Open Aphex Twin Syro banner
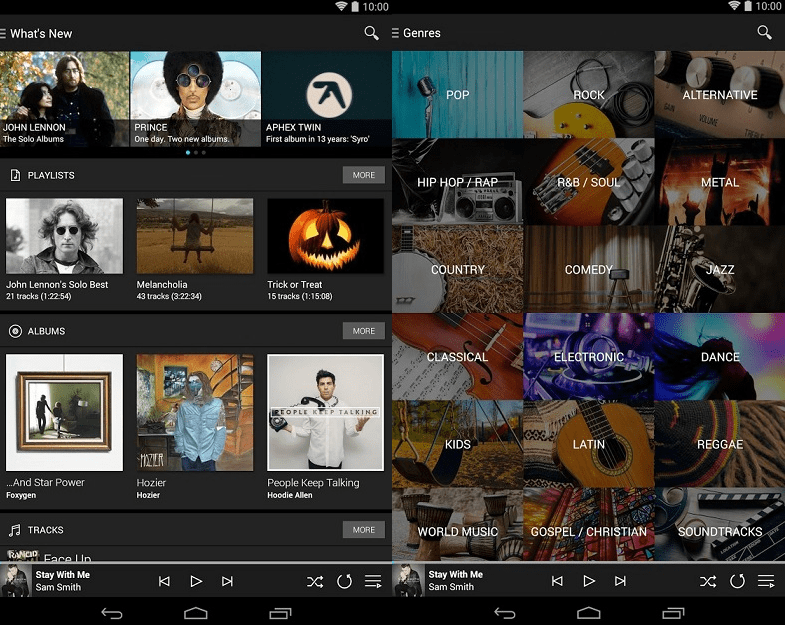The image size is (785, 625). click(326, 99)
